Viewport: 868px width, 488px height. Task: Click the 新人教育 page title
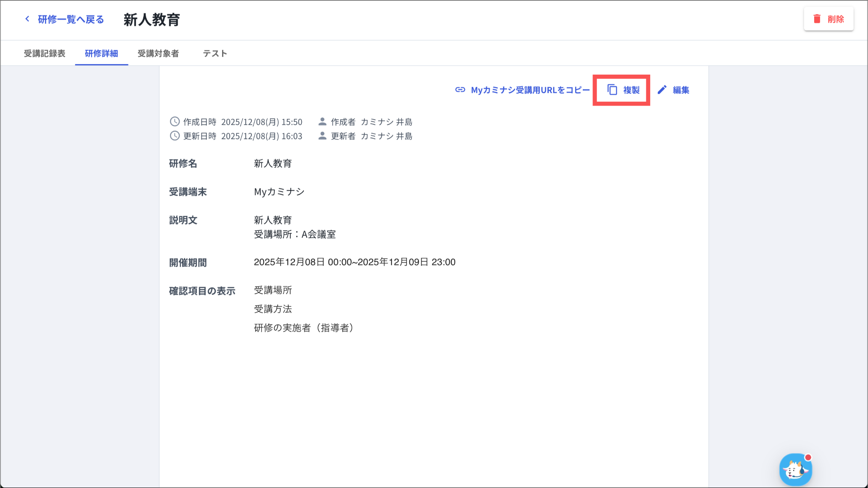pos(152,20)
